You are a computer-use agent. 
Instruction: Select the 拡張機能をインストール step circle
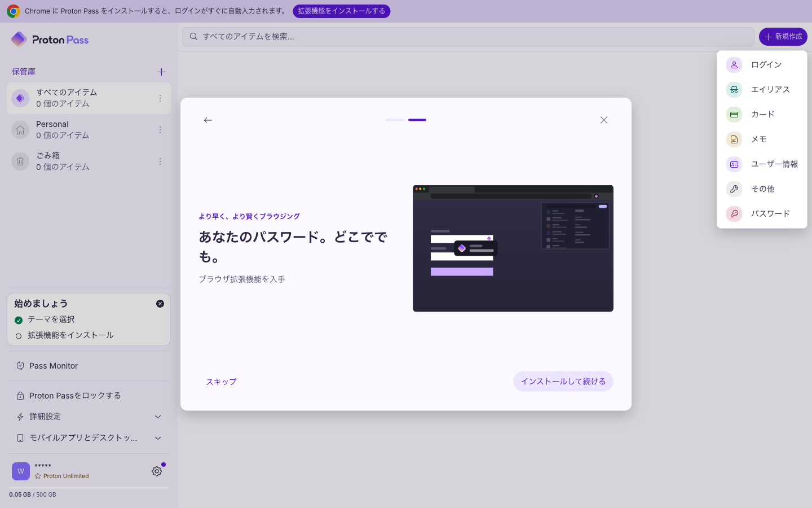click(19, 336)
